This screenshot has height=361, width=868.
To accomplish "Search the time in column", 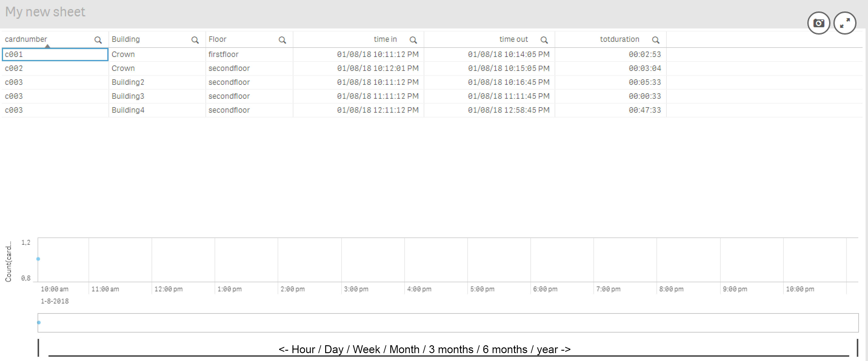I will tap(413, 40).
